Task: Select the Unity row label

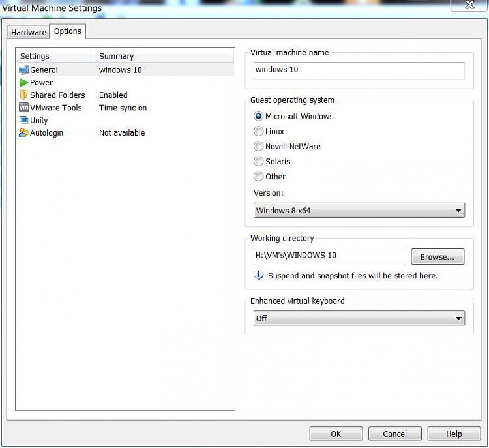Action: coord(38,120)
